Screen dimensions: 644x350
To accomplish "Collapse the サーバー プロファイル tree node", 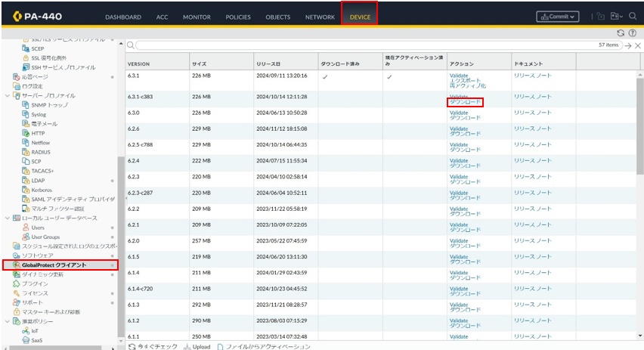I will point(7,96).
